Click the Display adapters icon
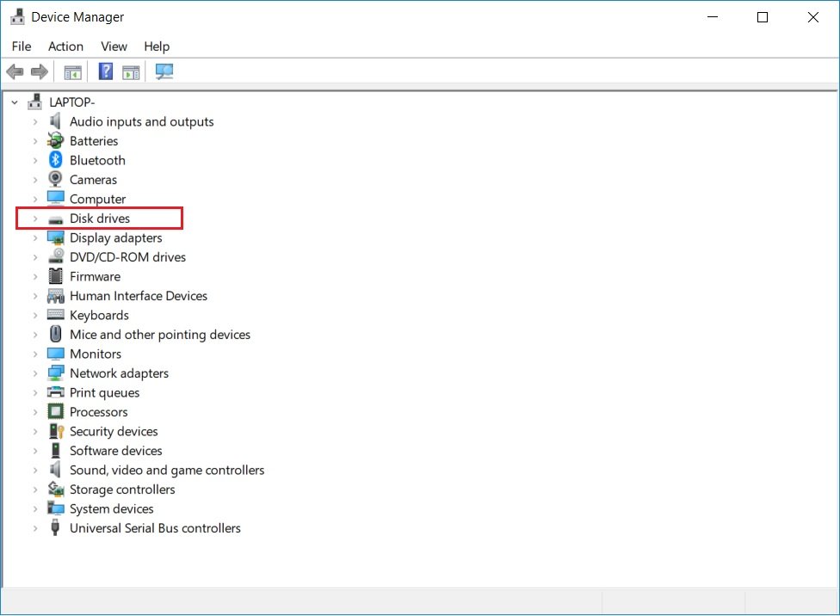 click(x=55, y=237)
